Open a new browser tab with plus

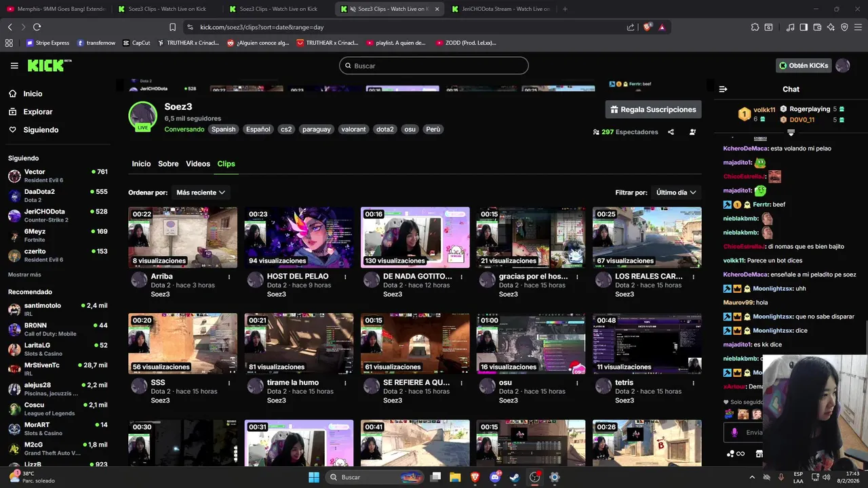pyautogui.click(x=565, y=9)
